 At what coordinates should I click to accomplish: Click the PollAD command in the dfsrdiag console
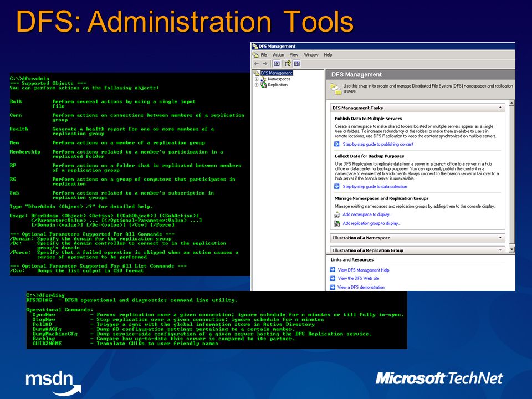42,324
